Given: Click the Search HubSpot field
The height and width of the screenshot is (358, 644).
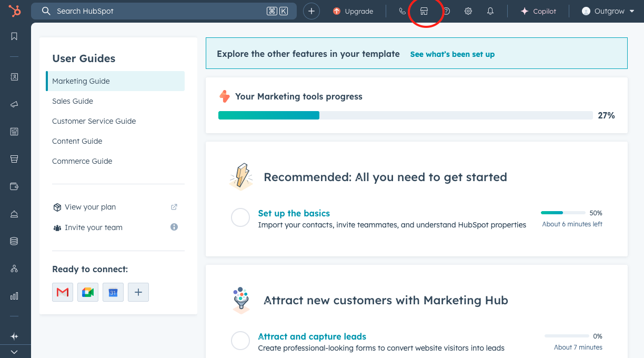Looking at the screenshot, I should point(164,11).
